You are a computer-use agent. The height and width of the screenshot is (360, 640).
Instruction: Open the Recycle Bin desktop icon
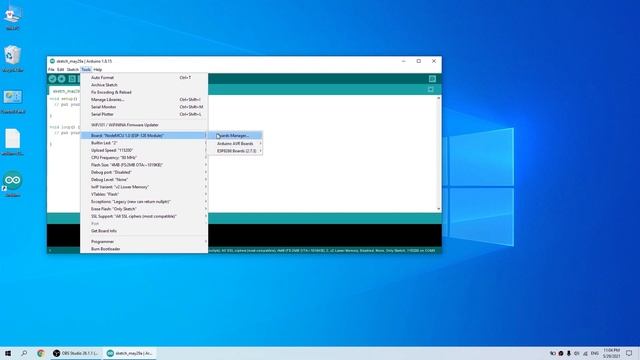click(12, 59)
